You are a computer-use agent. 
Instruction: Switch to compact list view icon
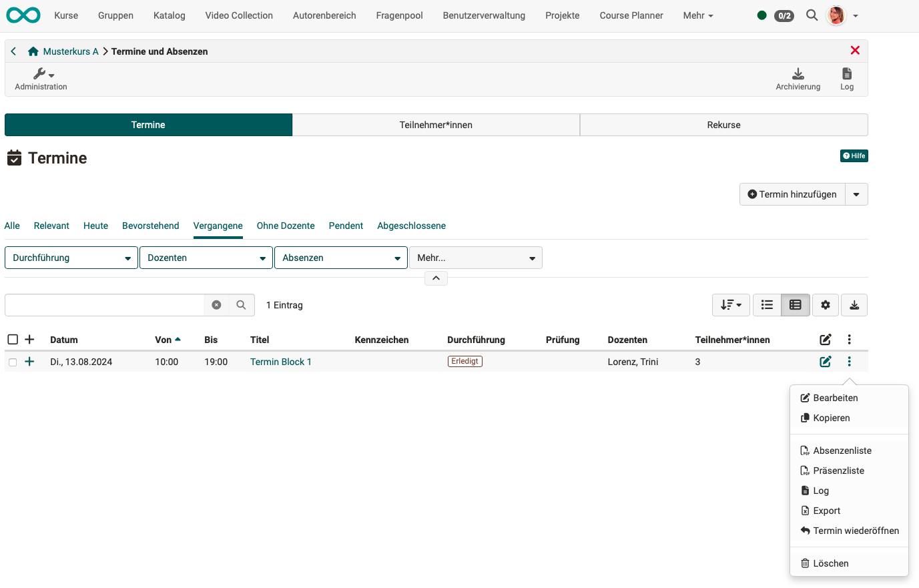[767, 305]
